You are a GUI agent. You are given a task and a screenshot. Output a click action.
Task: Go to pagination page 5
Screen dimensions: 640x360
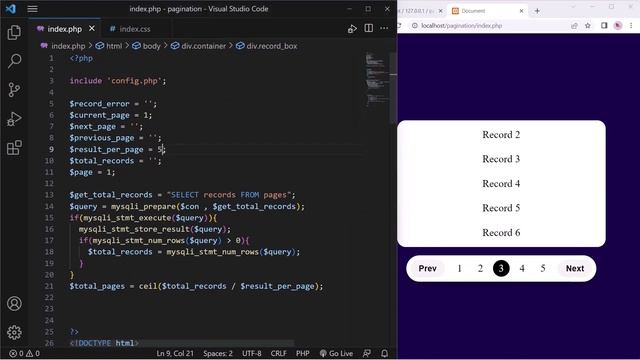[x=543, y=269]
